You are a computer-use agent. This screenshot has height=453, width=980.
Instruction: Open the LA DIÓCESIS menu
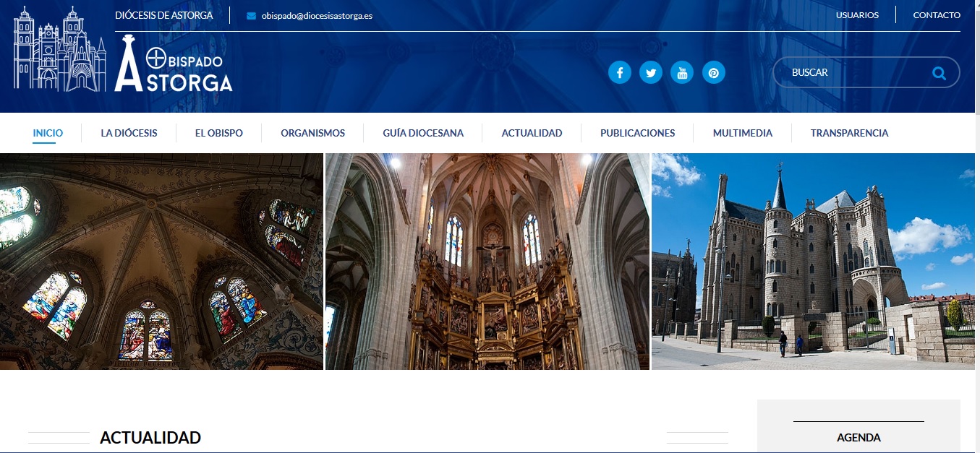click(x=129, y=133)
